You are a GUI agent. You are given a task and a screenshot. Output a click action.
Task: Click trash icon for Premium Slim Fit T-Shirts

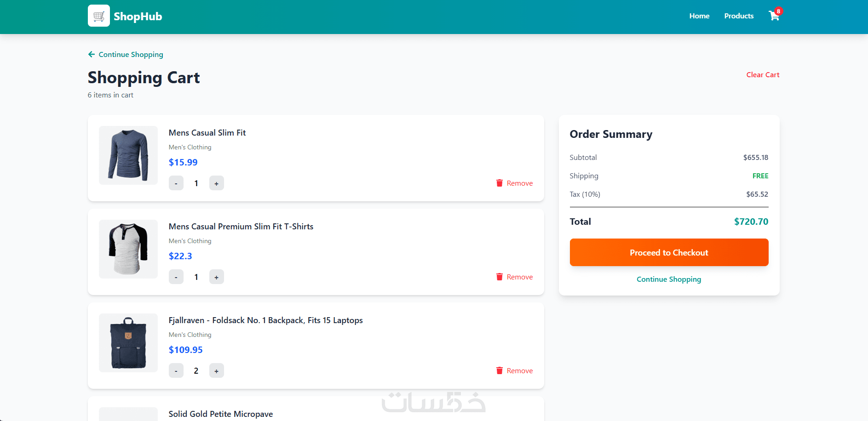point(500,277)
